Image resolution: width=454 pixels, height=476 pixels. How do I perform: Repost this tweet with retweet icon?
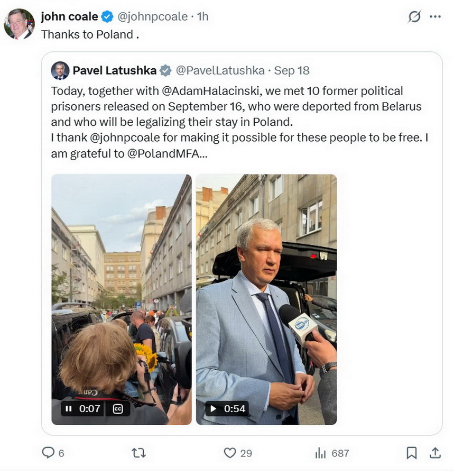139,453
